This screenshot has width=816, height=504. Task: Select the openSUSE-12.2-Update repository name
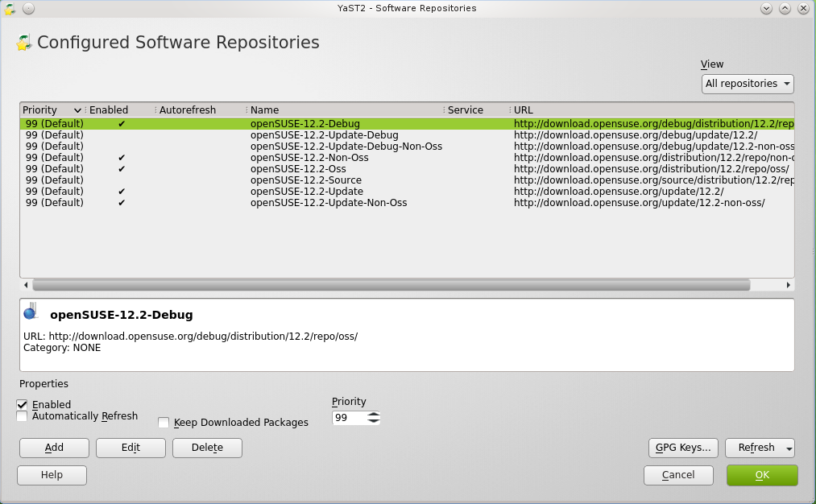click(x=307, y=192)
